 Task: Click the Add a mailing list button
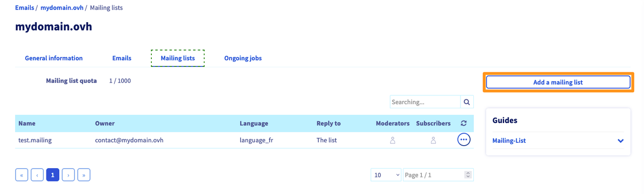[558, 82]
